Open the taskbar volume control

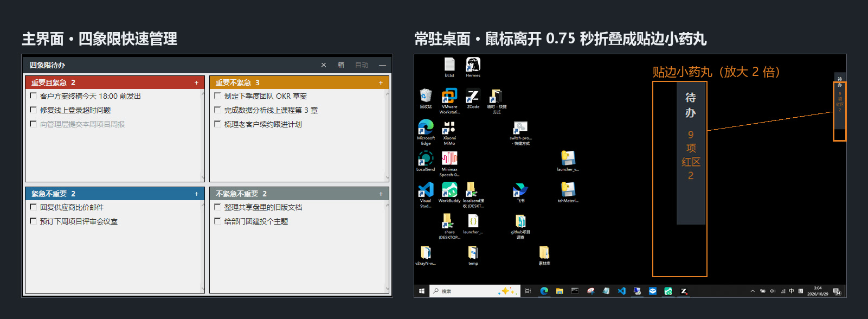(x=773, y=291)
